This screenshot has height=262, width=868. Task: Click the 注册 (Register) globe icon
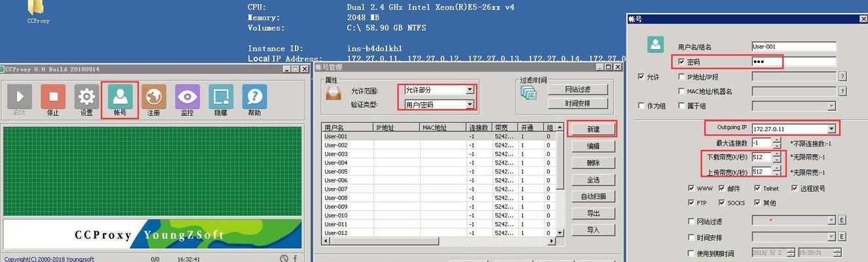coord(154,97)
